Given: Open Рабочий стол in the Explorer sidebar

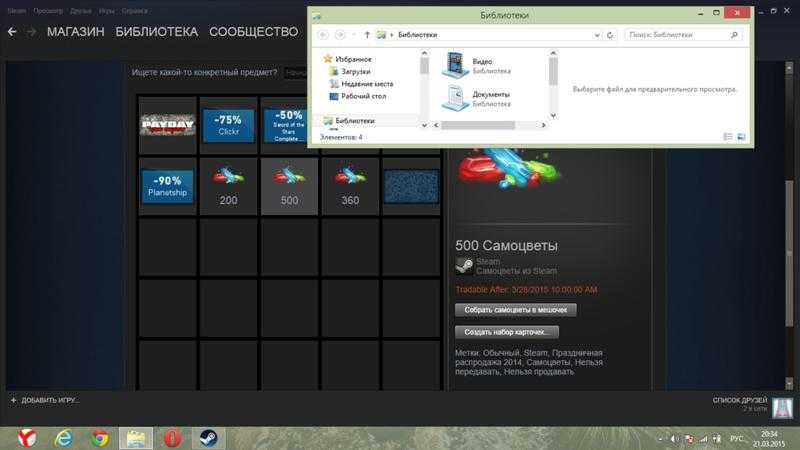Looking at the screenshot, I should click(x=363, y=96).
